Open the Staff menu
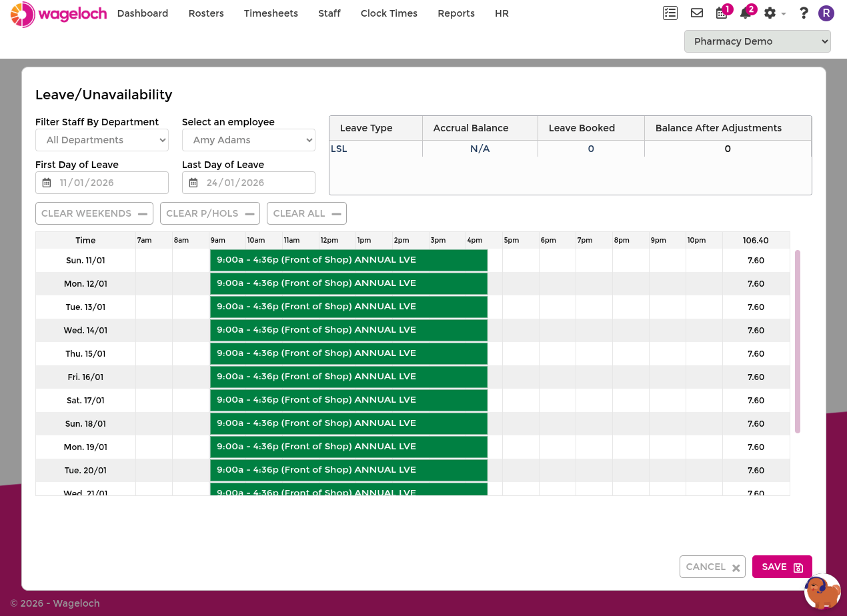The height and width of the screenshot is (616, 847). point(329,13)
